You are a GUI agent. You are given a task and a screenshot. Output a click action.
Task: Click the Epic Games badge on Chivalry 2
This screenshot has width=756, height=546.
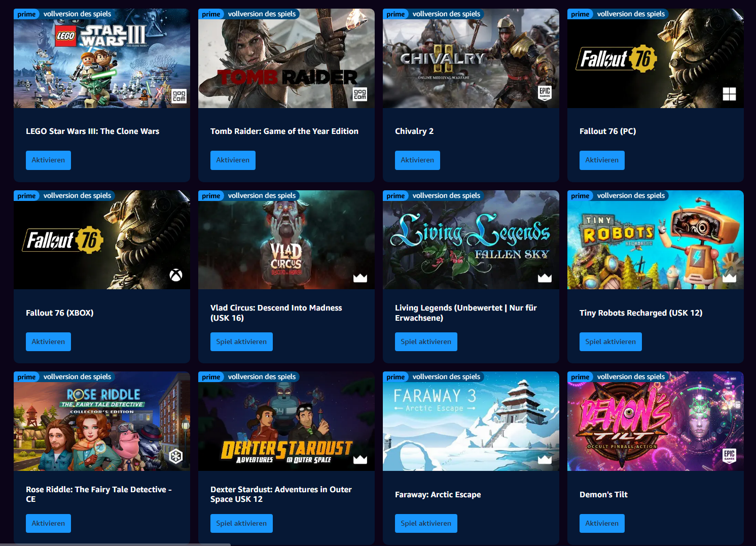coord(545,93)
